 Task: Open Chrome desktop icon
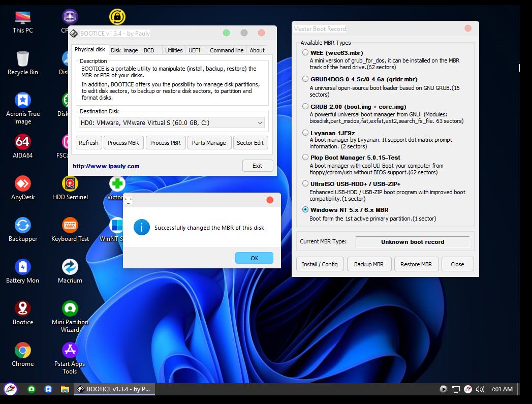point(23,355)
